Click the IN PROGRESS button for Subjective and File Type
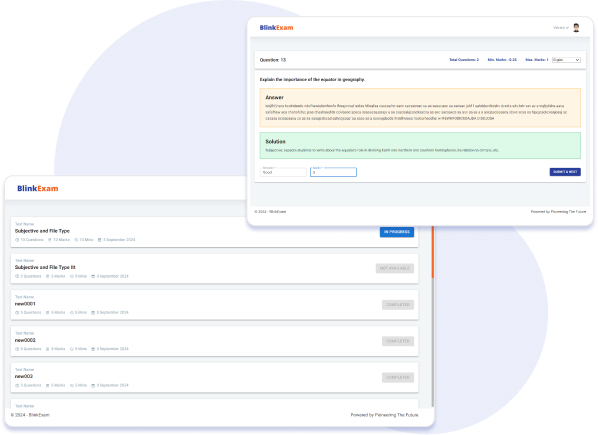 [397, 232]
